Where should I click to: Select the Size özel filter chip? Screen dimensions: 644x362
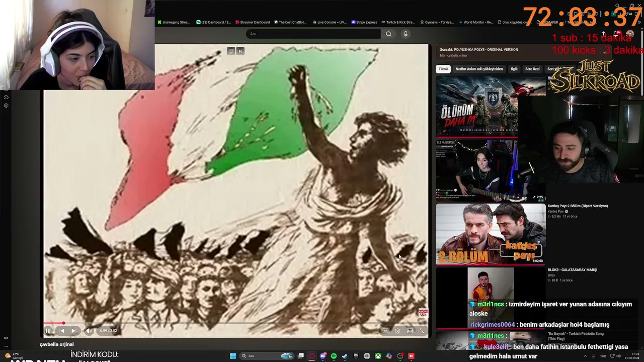(x=532, y=69)
